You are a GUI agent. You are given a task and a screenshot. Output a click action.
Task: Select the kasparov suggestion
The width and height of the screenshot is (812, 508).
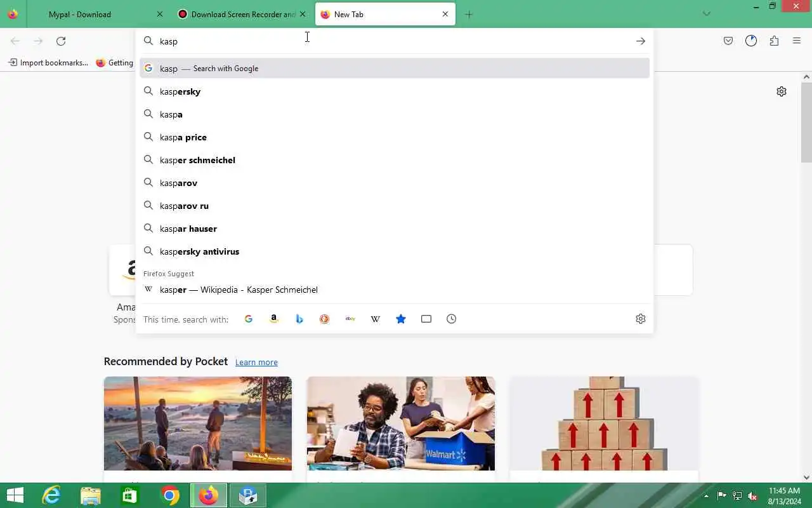(395, 183)
